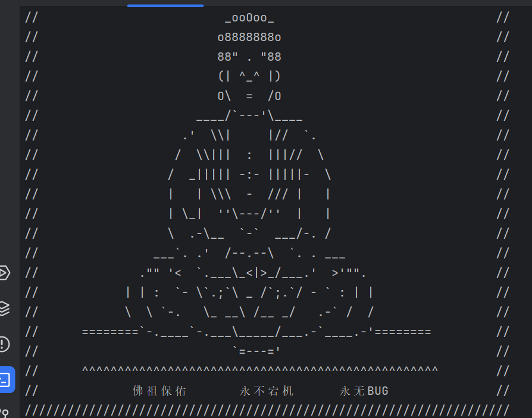The height and width of the screenshot is (418, 532).
Task: Toggle the highlighted Terminal tool window
Action: [x=7, y=380]
